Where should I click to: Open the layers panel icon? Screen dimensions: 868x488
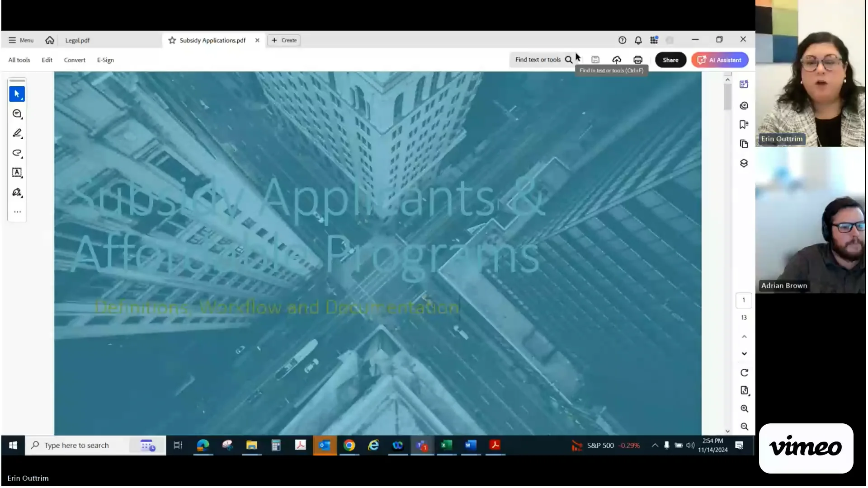coord(744,163)
